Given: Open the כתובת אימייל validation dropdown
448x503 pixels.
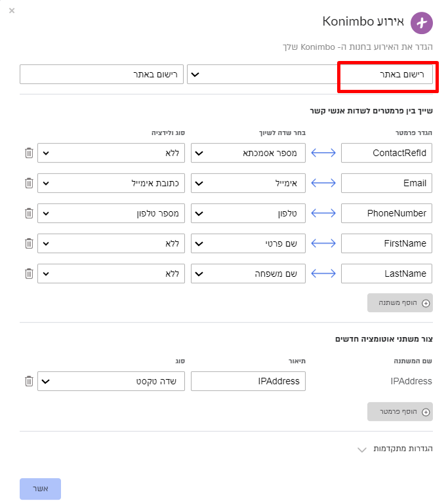Looking at the screenshot, I should (111, 183).
